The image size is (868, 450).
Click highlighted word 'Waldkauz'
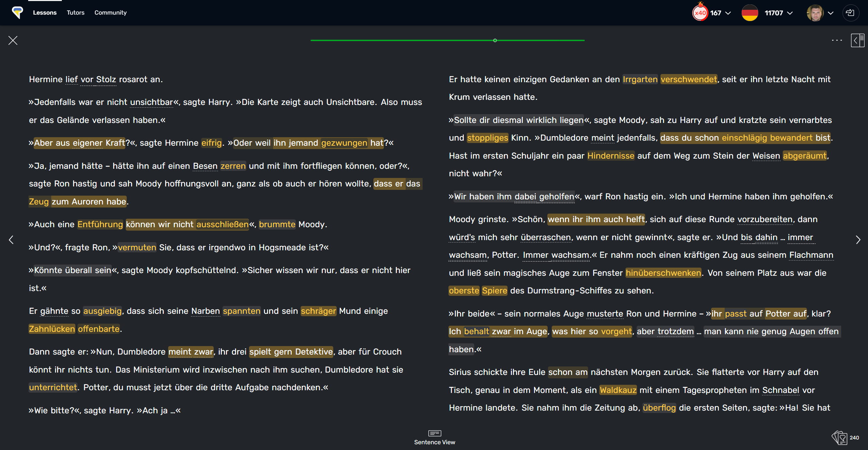click(x=618, y=390)
